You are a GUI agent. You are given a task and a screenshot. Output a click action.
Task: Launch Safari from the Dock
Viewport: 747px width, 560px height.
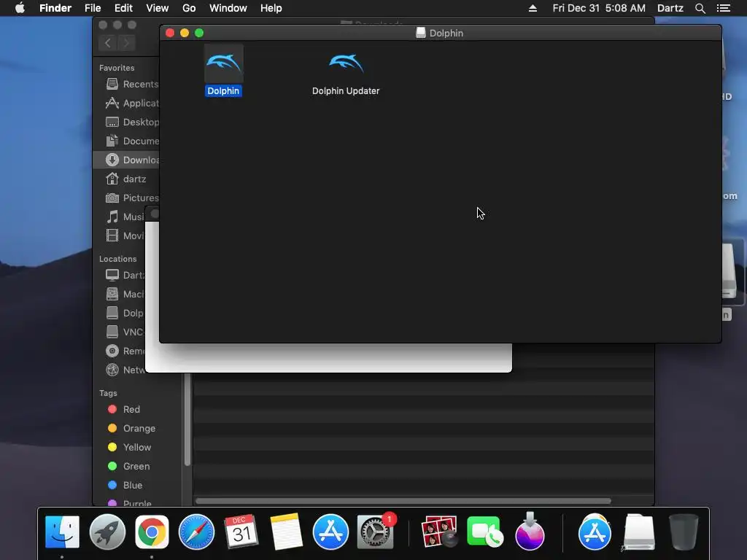[196, 532]
